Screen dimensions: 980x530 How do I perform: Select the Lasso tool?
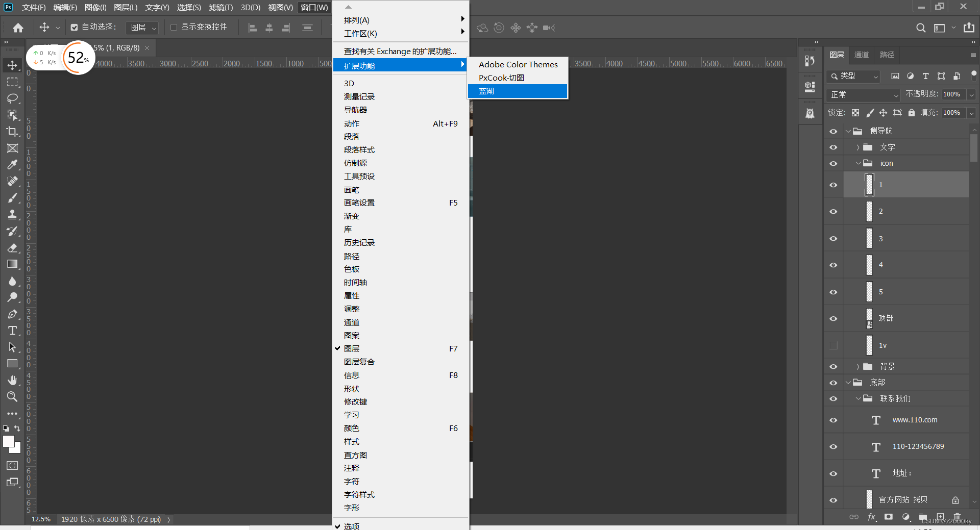coord(12,98)
